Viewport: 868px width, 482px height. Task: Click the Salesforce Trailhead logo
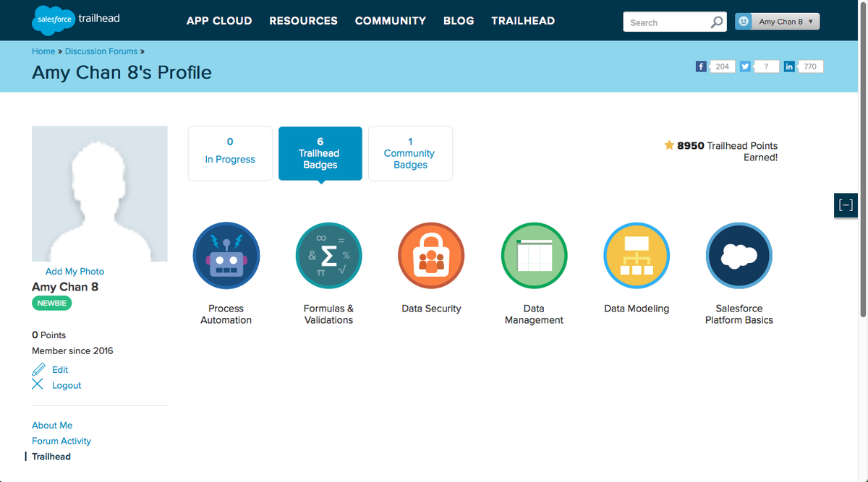click(76, 20)
